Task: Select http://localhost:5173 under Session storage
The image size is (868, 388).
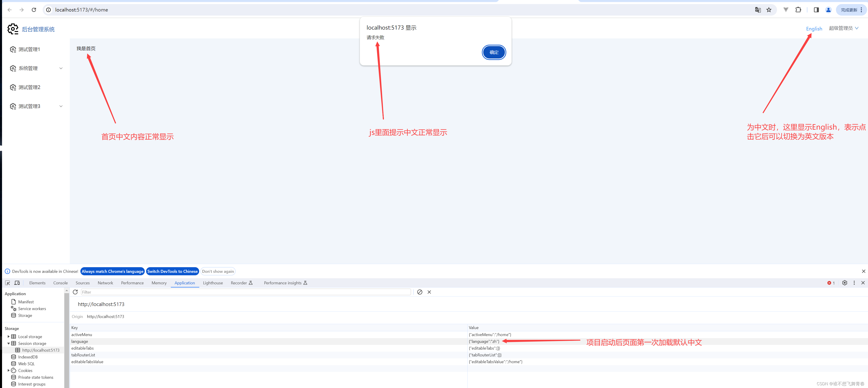Action: [x=40, y=350]
